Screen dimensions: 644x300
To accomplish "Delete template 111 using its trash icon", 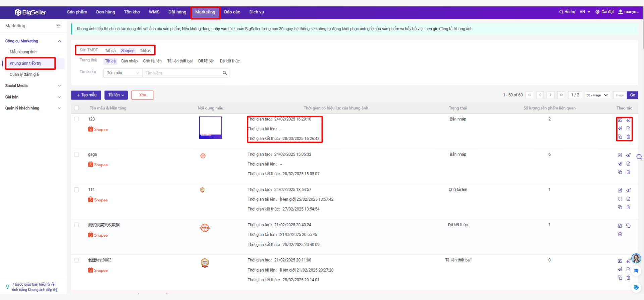I will point(628,207).
